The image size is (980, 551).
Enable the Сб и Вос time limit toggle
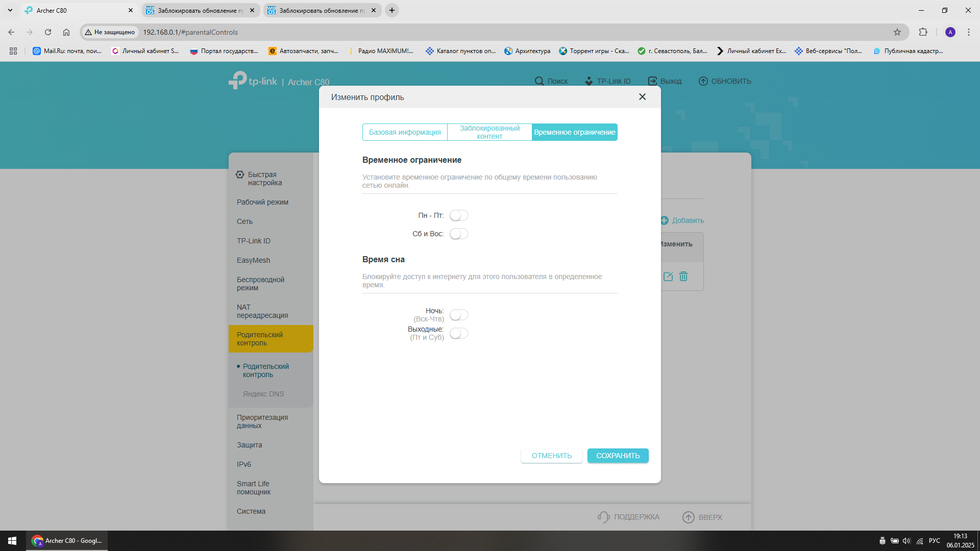[458, 234]
